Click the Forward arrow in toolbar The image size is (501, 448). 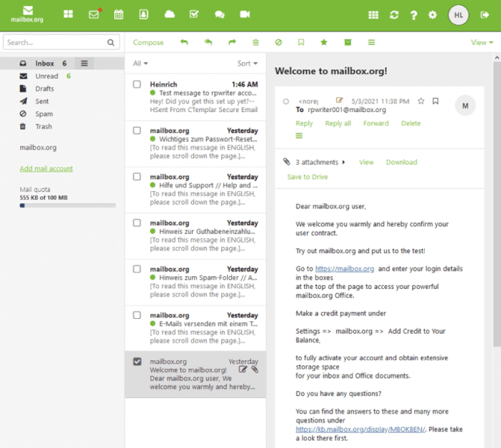click(x=232, y=42)
